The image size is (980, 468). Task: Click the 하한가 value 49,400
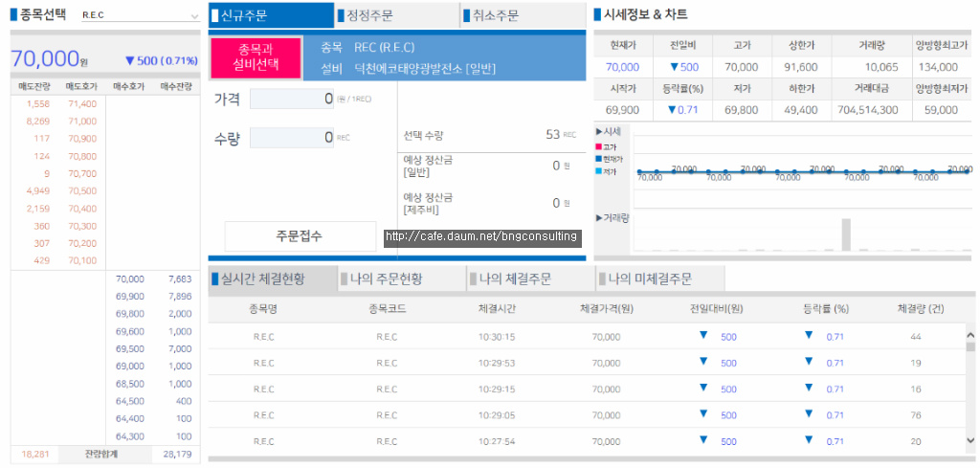click(x=803, y=110)
